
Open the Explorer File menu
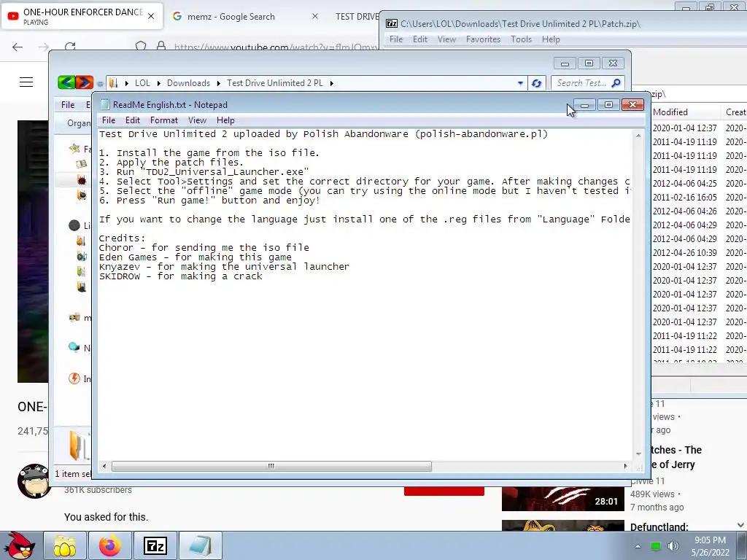coord(68,105)
